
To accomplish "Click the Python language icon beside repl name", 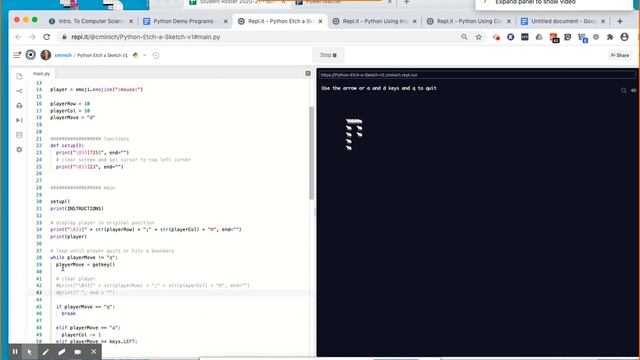I will pos(136,55).
